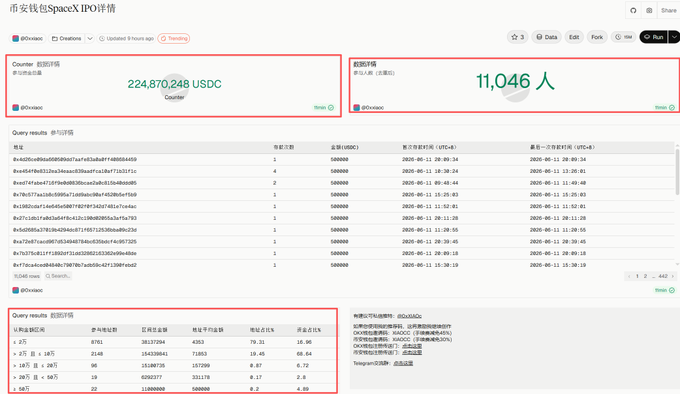Fork this dashboard
This screenshot has width=680, height=394.
pos(597,37)
